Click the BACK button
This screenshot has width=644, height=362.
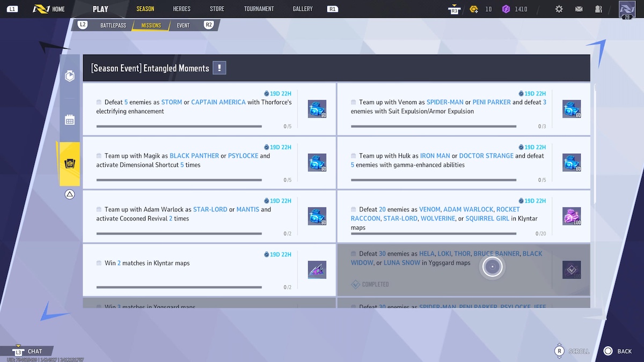pyautogui.click(x=617, y=351)
